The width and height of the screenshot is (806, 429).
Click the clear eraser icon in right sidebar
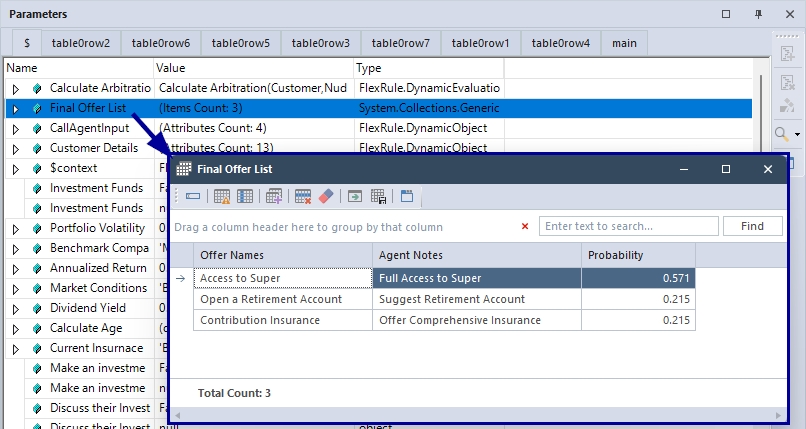(x=787, y=105)
